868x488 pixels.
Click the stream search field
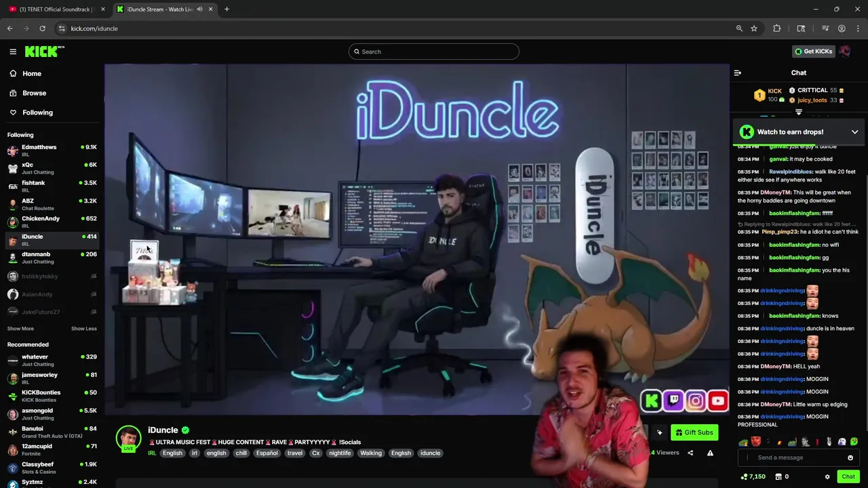434,52
